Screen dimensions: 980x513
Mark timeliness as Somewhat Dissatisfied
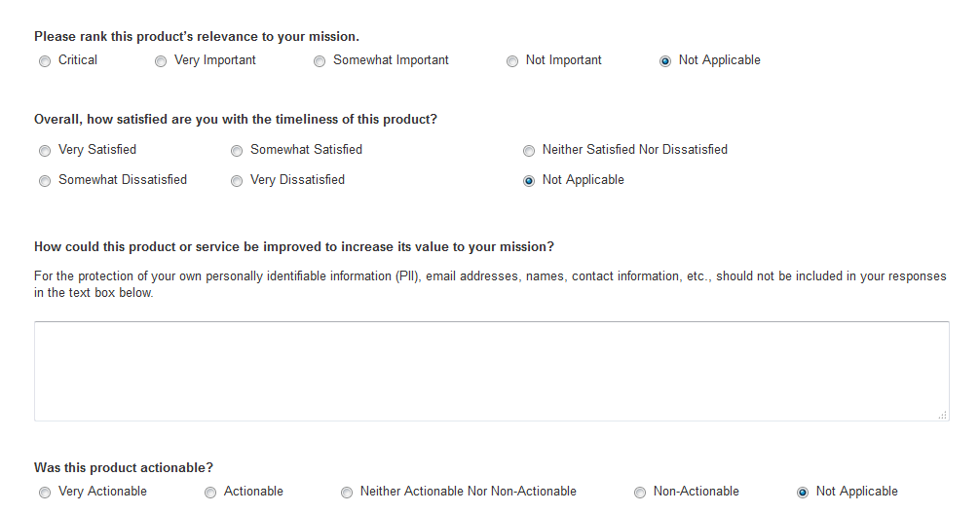coord(45,181)
